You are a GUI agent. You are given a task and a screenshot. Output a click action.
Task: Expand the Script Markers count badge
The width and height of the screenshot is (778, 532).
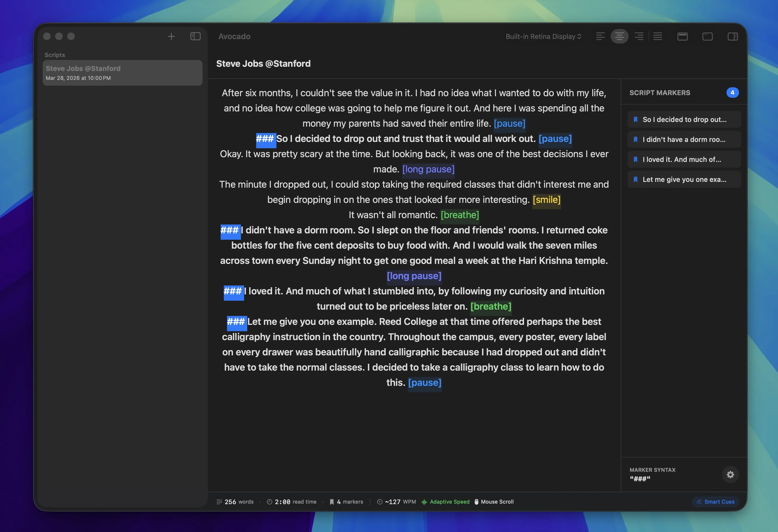[x=732, y=92]
